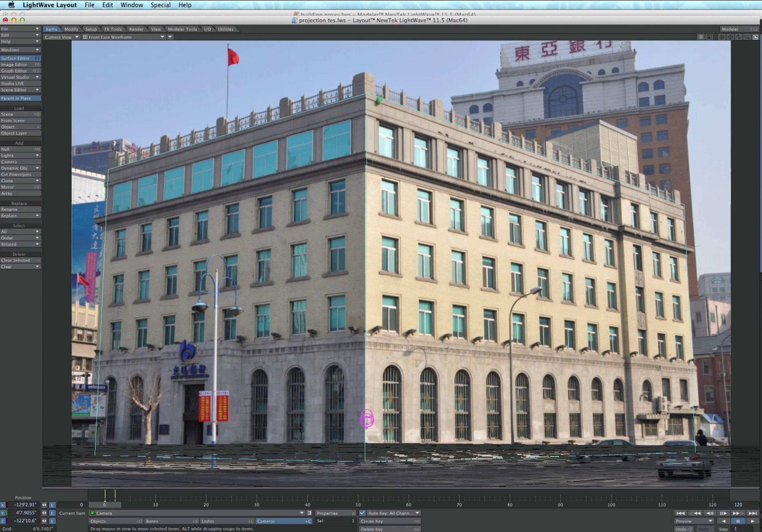The image size is (762, 532).
Task: Click the Z position spinner arrows
Action: 44,521
